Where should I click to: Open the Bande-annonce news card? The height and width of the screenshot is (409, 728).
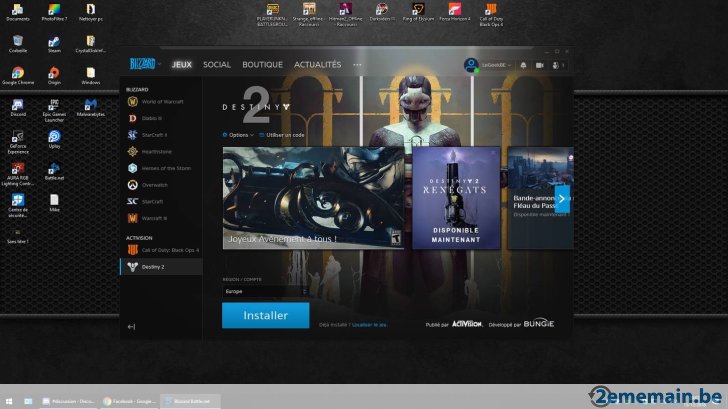(x=540, y=198)
